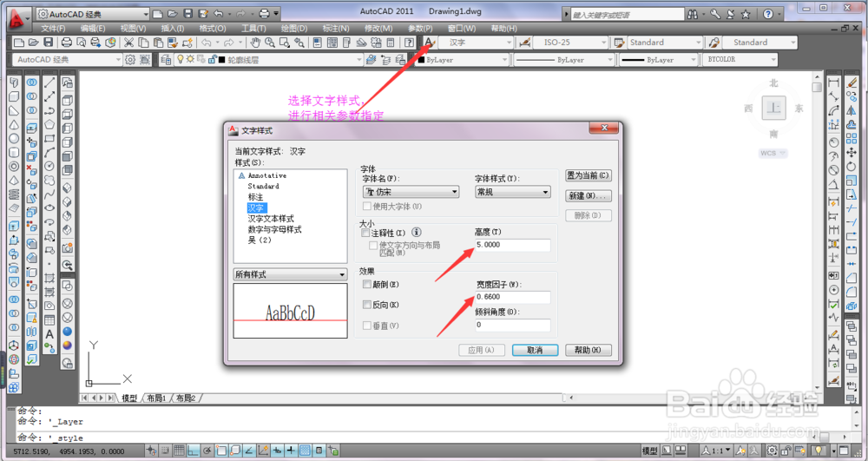
Task: Click the annotative info icon in dialog
Action: [x=417, y=233]
